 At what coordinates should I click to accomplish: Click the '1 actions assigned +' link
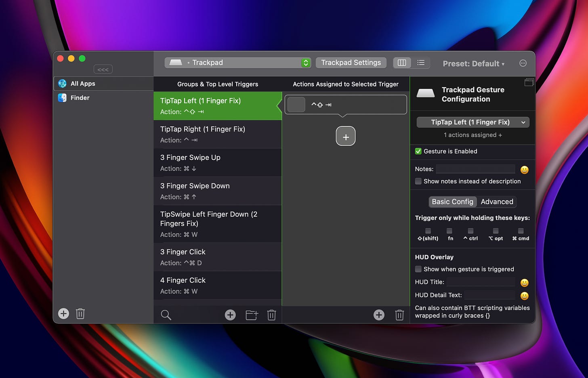click(473, 135)
